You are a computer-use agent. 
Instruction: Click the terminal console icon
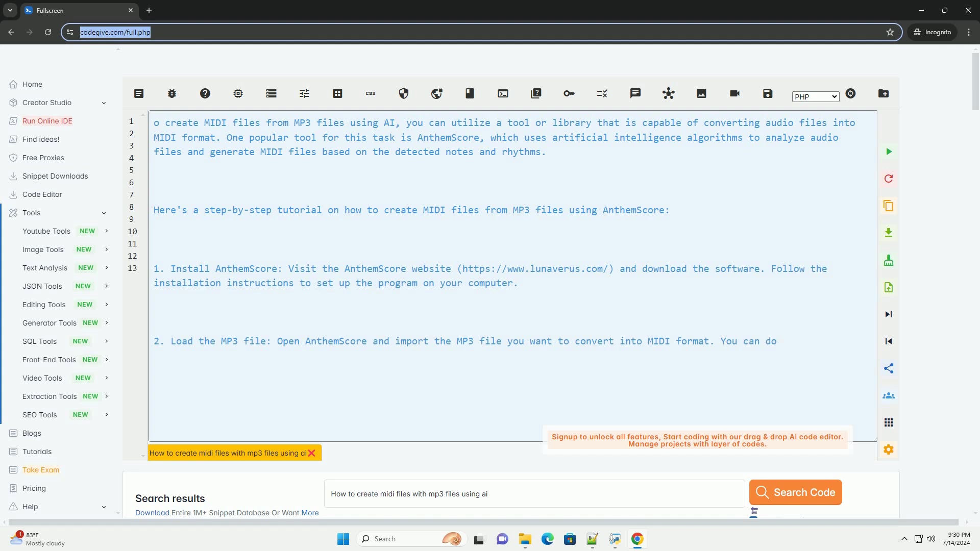[x=503, y=93]
